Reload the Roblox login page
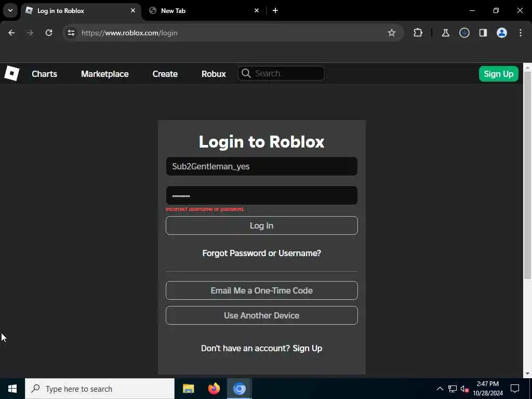Viewport: 532px width, 399px height. click(49, 33)
